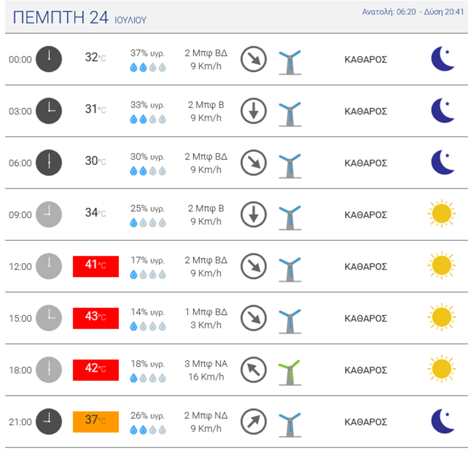Click the sun icon in the 15:00 row
The image size is (476, 450).
[442, 317]
